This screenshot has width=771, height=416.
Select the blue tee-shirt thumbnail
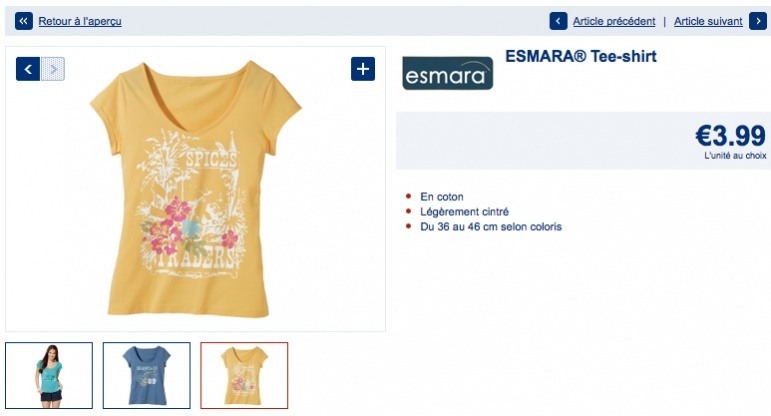coord(147,375)
